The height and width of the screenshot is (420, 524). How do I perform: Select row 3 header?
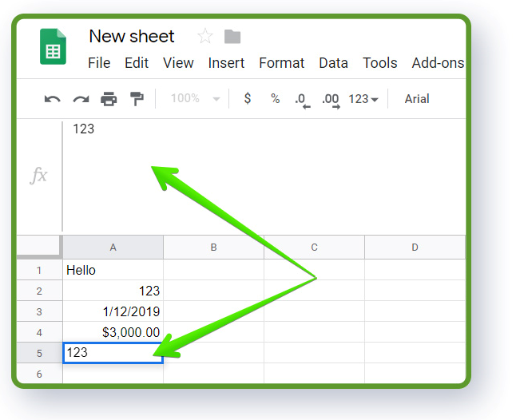point(39,311)
